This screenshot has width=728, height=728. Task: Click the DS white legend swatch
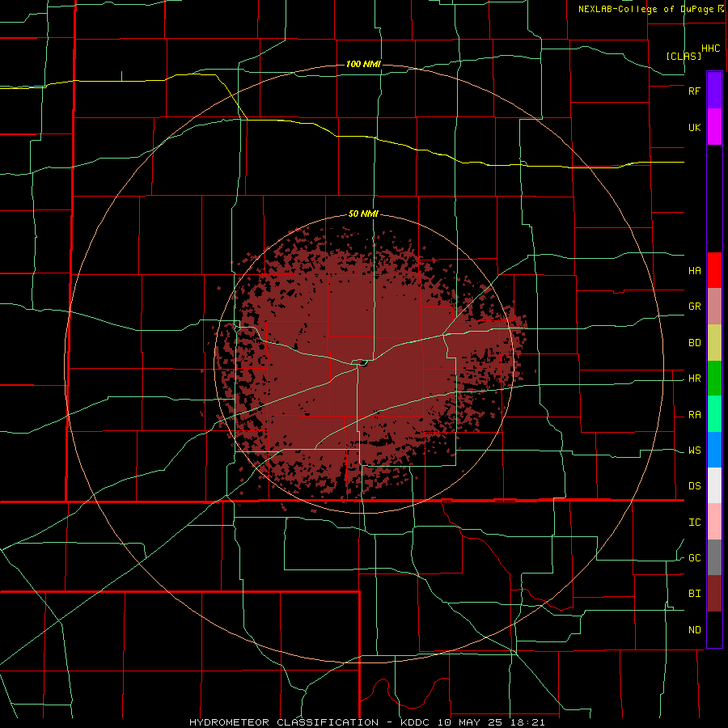tap(714, 485)
